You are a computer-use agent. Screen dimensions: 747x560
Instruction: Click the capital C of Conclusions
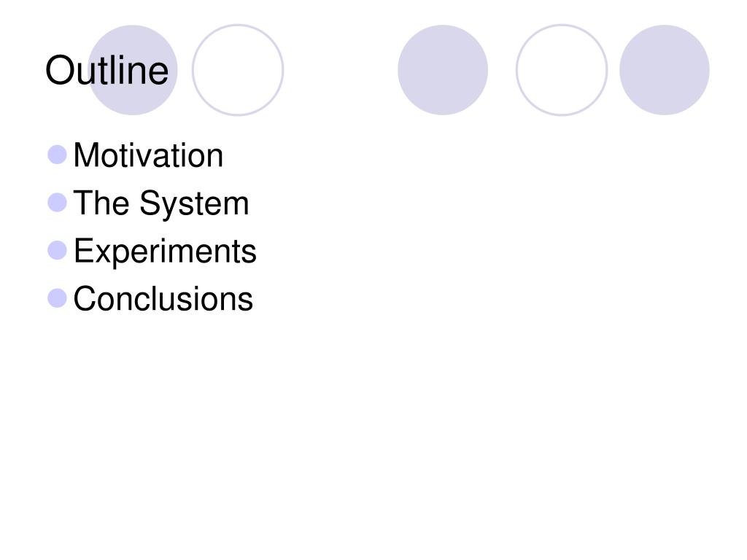[x=85, y=298]
